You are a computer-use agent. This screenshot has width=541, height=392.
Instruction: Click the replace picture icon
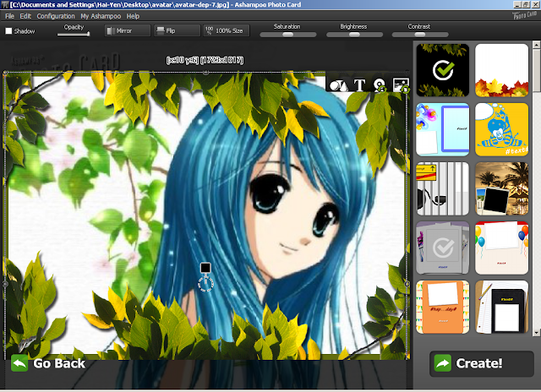point(402,85)
